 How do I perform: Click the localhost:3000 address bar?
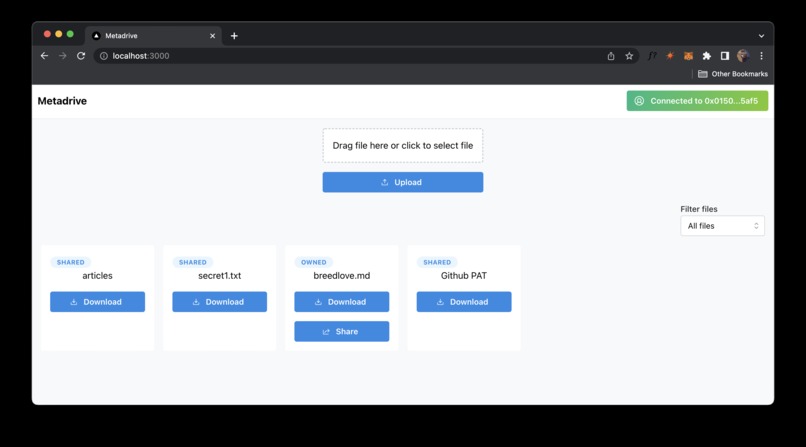(365, 56)
